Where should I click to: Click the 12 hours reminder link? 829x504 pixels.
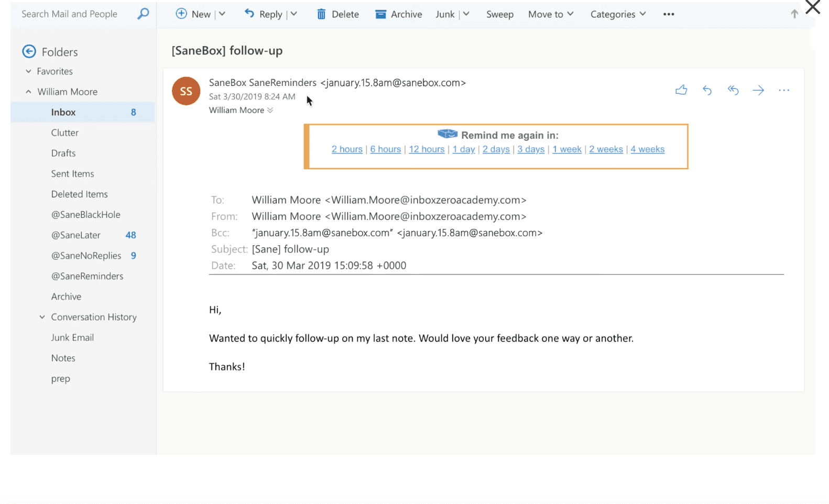pos(427,149)
